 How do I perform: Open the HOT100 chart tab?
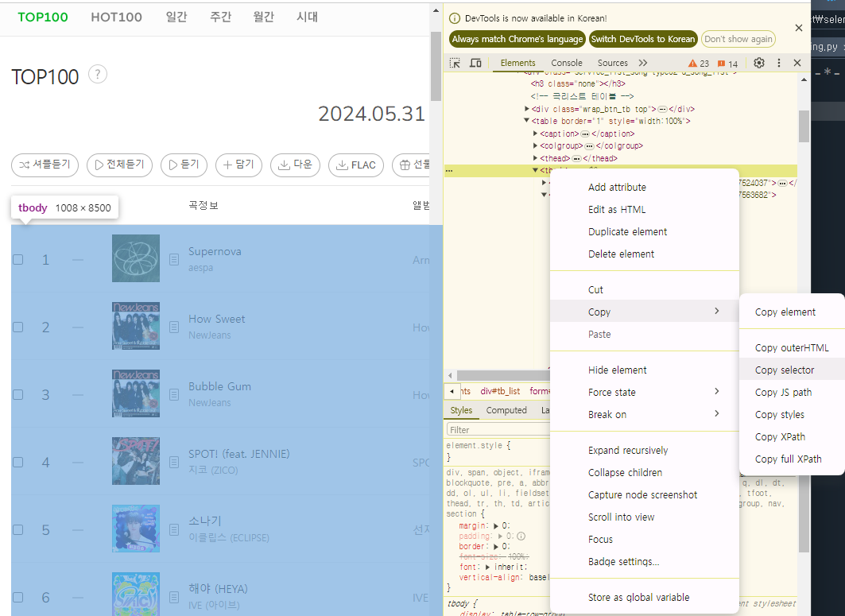tap(116, 17)
